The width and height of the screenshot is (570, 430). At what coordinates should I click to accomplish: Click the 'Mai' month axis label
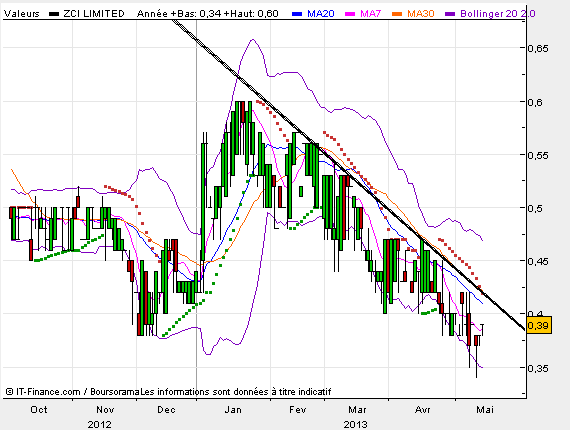485,410
